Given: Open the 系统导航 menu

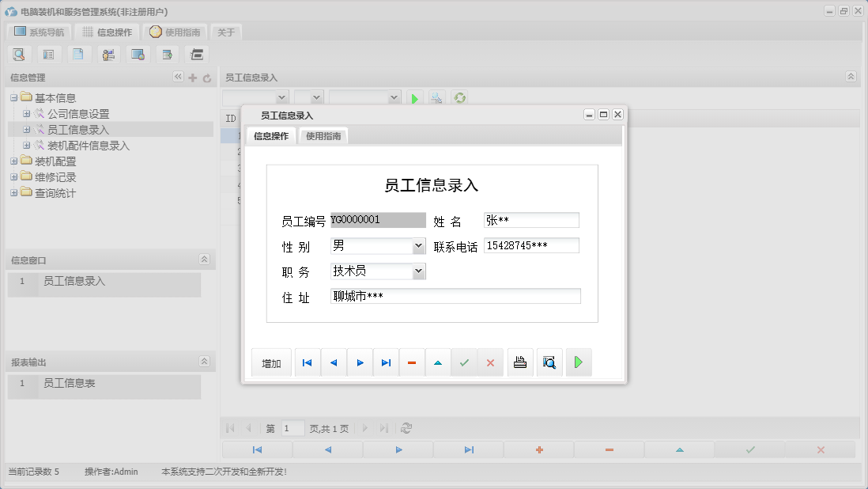Looking at the screenshot, I should tap(38, 32).
